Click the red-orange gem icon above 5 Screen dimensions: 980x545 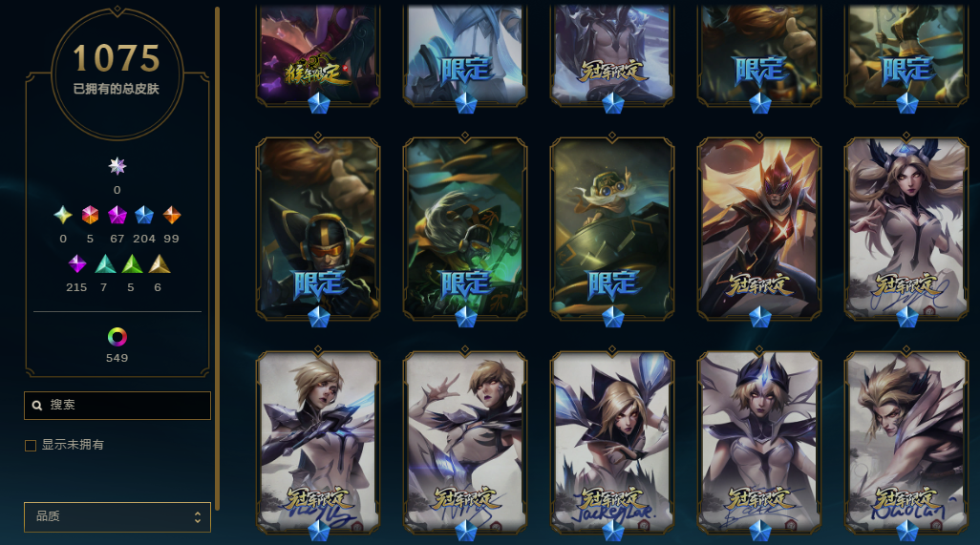click(x=90, y=215)
